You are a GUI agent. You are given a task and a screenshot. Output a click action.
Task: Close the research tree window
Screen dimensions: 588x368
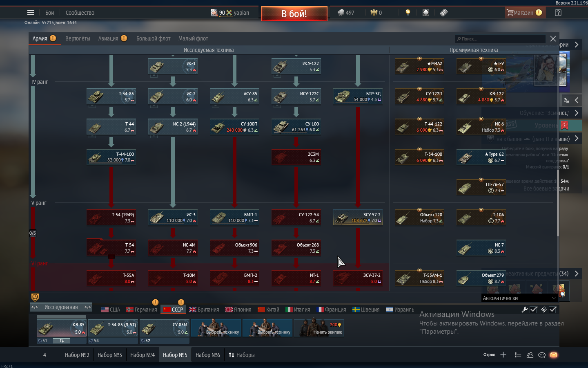[553, 38]
